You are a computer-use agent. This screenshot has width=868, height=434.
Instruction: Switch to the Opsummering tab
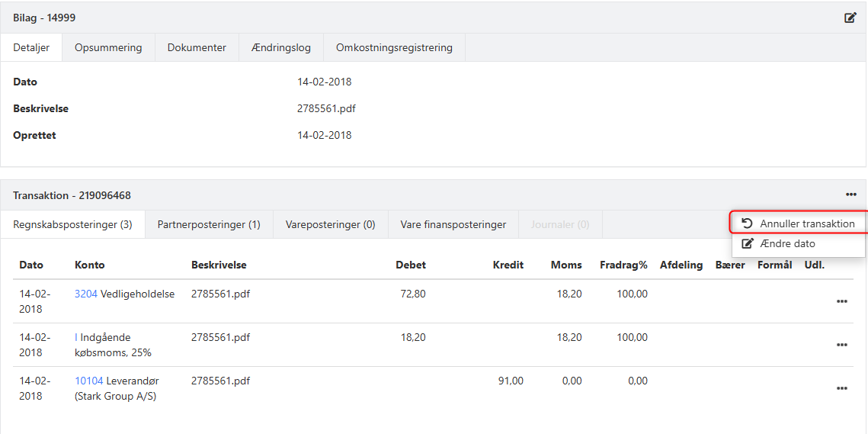coord(108,47)
